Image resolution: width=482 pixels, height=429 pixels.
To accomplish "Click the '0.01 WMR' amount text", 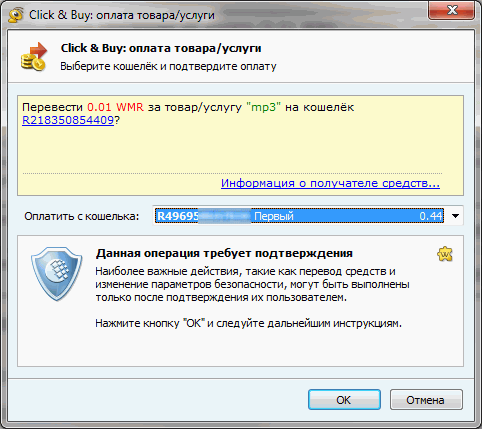I will coord(115,107).
